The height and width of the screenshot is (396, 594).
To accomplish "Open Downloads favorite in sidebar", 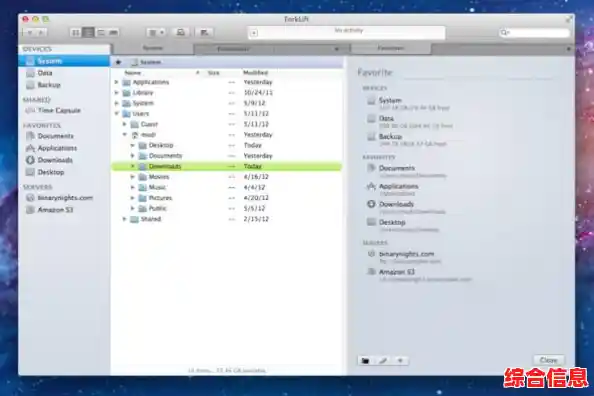I will [64, 160].
